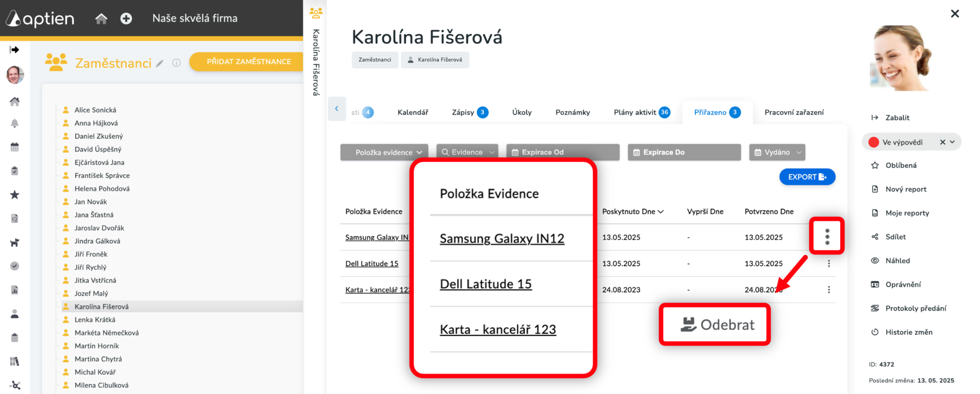
Task: Edit Zaměstnanci with the pencil icon
Action: (160, 63)
